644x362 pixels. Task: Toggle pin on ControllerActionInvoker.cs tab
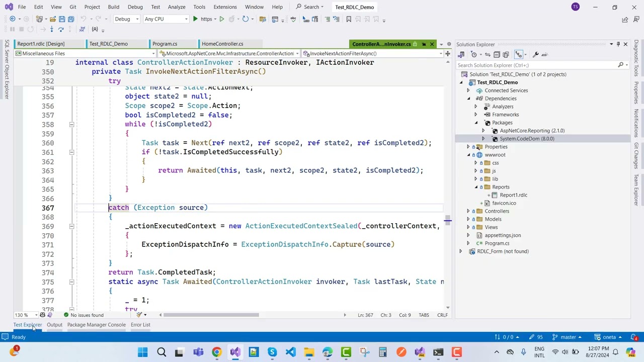(x=424, y=44)
